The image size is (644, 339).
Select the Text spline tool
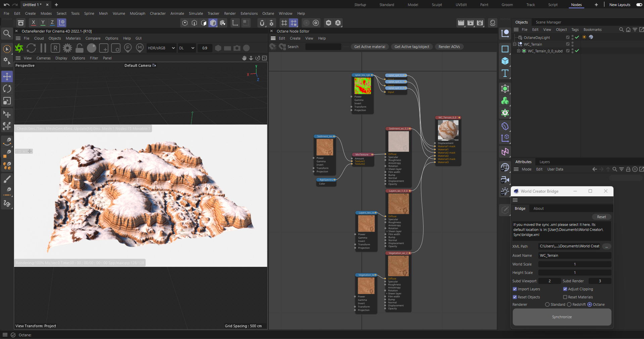505,73
